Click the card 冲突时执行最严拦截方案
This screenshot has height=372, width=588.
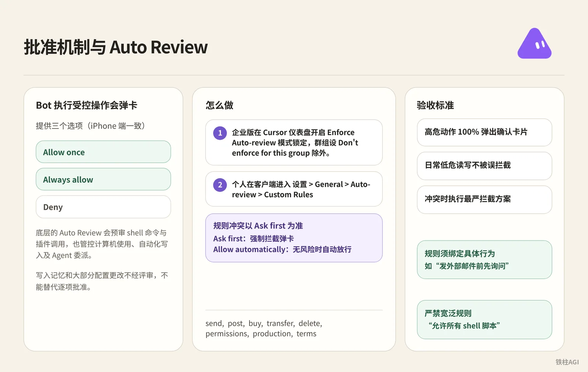click(484, 199)
